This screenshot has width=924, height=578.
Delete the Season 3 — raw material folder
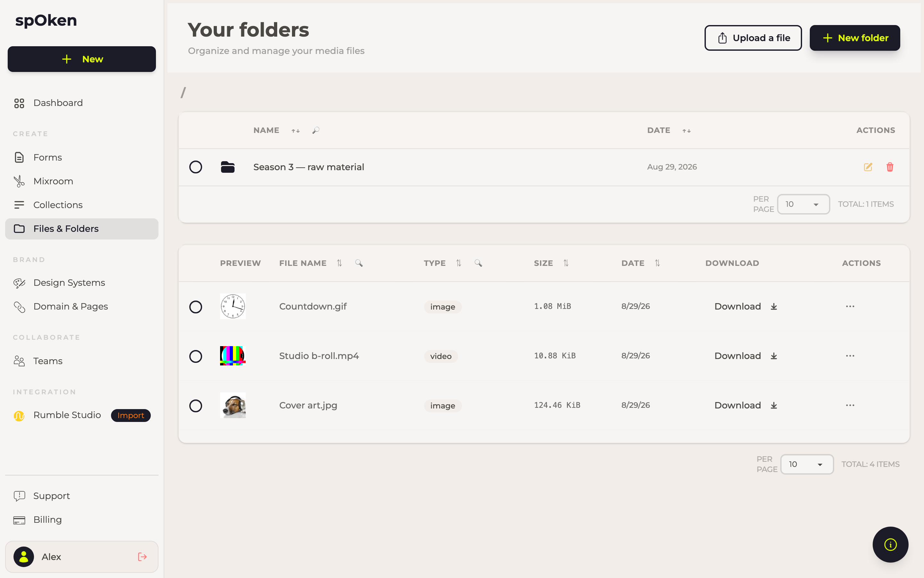(x=890, y=167)
